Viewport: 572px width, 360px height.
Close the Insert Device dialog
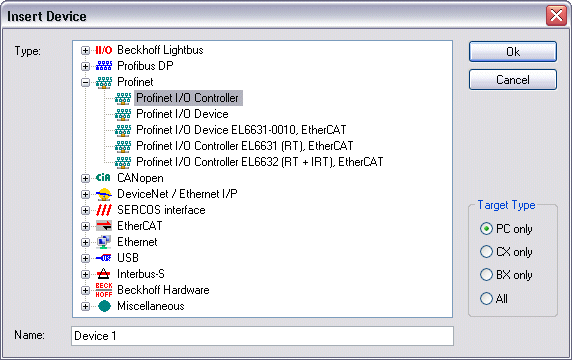[x=556, y=16]
